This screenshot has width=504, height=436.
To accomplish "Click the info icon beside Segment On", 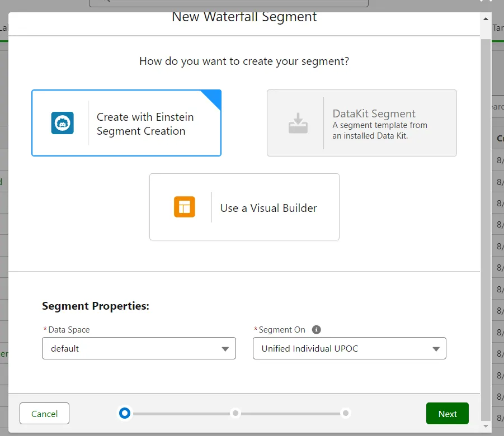I will 317,330.
